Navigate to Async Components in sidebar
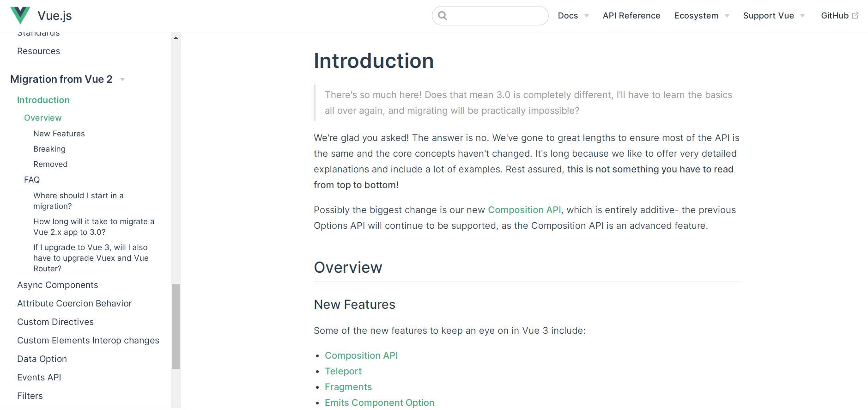This screenshot has height=410, width=868. coord(57,285)
